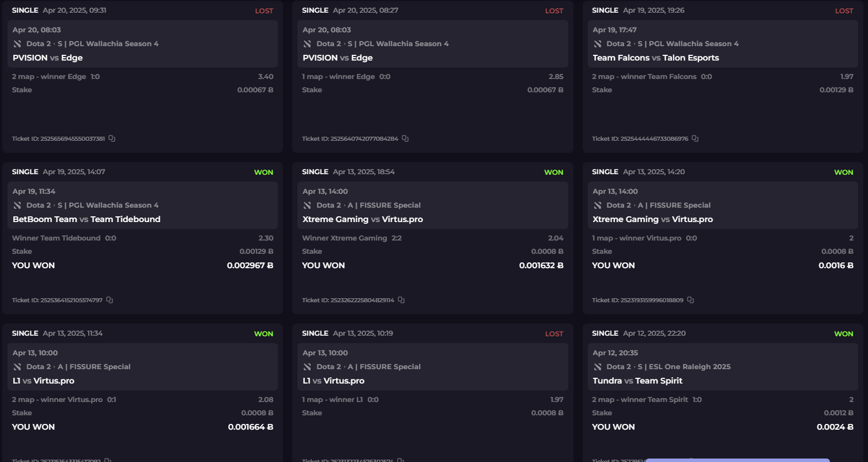
Task: Copy BetBoom Team vs Team Tidebound ticket ID
Action: [110, 300]
